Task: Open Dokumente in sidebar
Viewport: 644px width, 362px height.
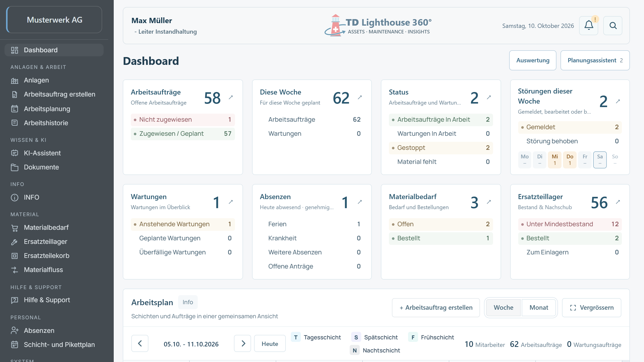Action: pos(54,167)
